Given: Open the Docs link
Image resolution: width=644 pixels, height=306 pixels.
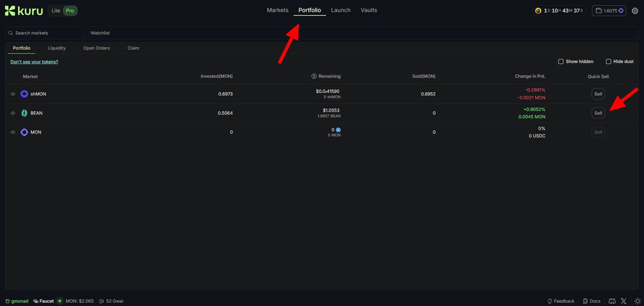Looking at the screenshot, I should 592,301.
